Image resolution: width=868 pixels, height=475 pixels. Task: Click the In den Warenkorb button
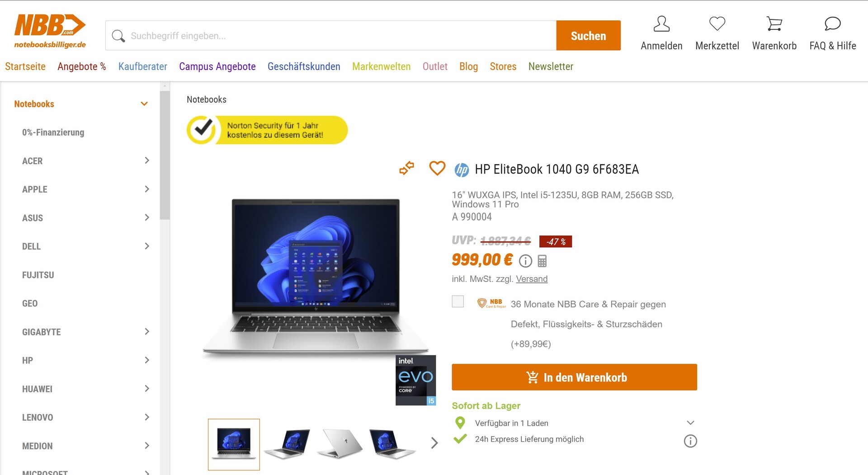(574, 377)
